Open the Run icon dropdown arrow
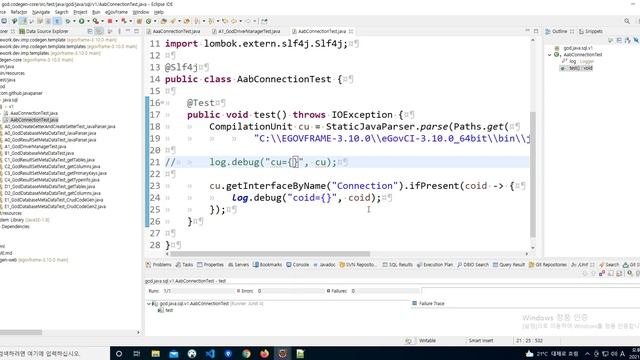Viewport: 640px width, 360px height. [x=88, y=21]
